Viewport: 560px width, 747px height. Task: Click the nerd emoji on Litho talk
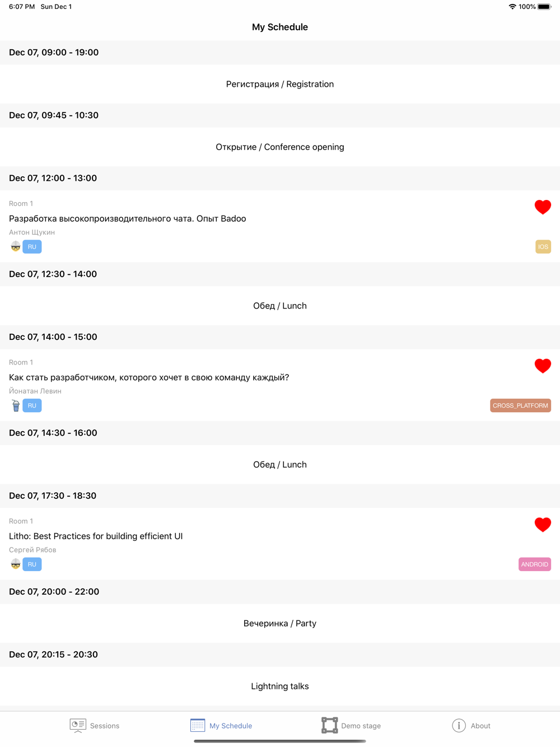coord(16,564)
